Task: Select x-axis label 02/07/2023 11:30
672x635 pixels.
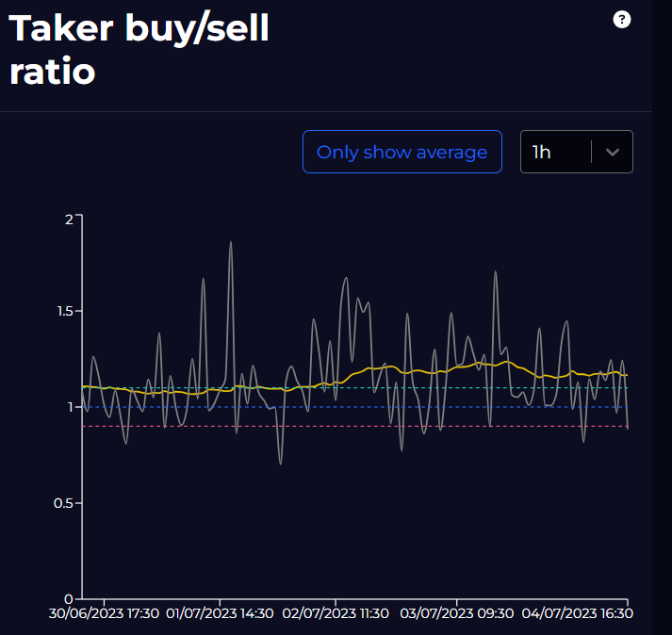Action: point(336,613)
